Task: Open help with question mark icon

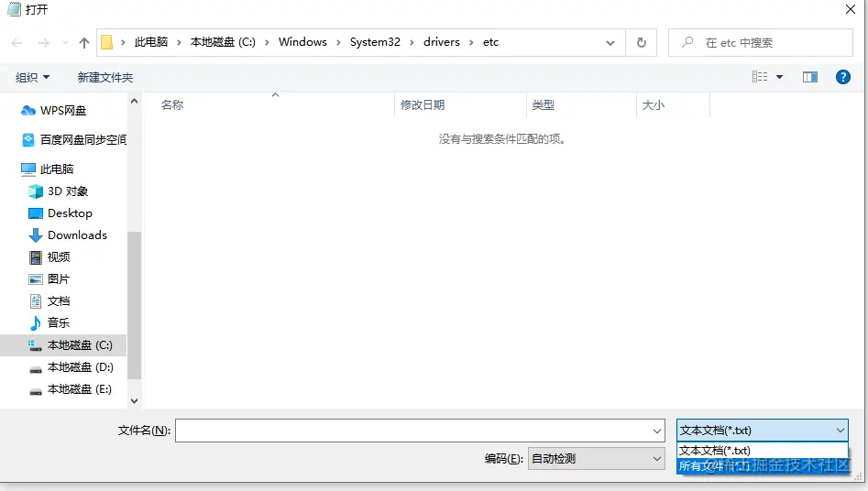Action: (x=842, y=77)
